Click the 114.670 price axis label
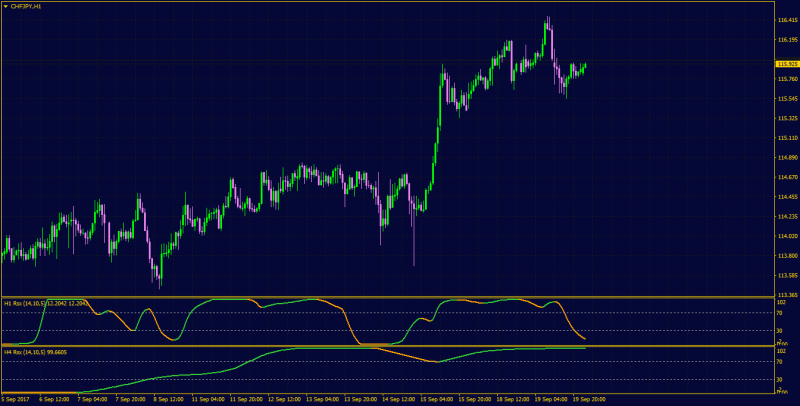The image size is (800, 406). [x=787, y=177]
